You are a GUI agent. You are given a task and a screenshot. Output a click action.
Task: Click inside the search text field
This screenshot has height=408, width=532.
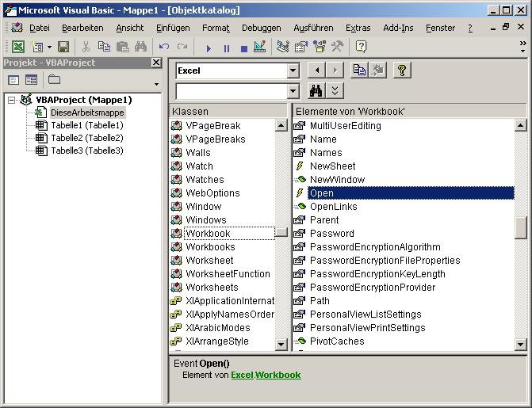pos(232,91)
